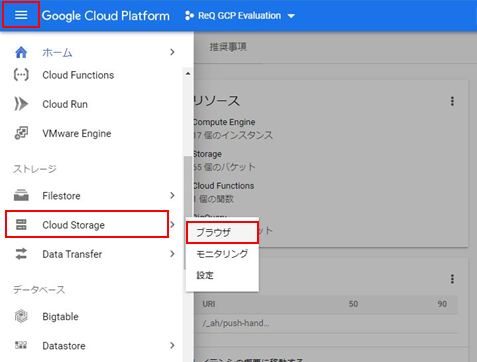Viewport: 477px width, 362px height.
Task: Open Cloud Storage in the sidebar
Action: [x=73, y=225]
